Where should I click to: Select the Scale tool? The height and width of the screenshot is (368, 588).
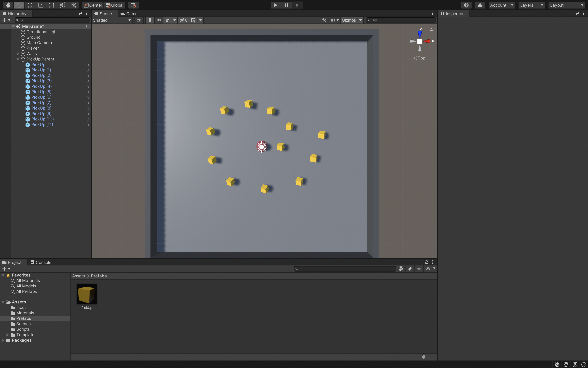point(41,5)
